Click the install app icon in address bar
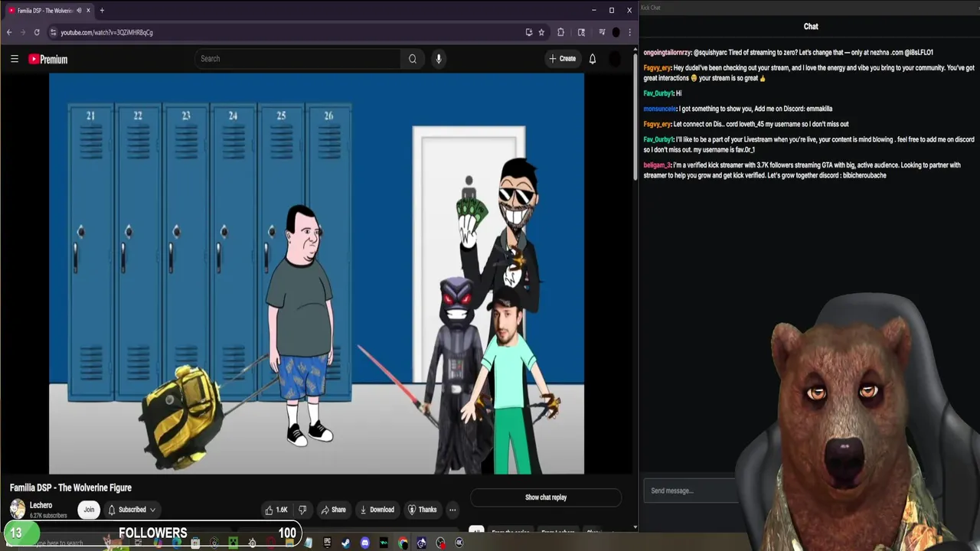Image resolution: width=980 pixels, height=551 pixels. pyautogui.click(x=529, y=32)
